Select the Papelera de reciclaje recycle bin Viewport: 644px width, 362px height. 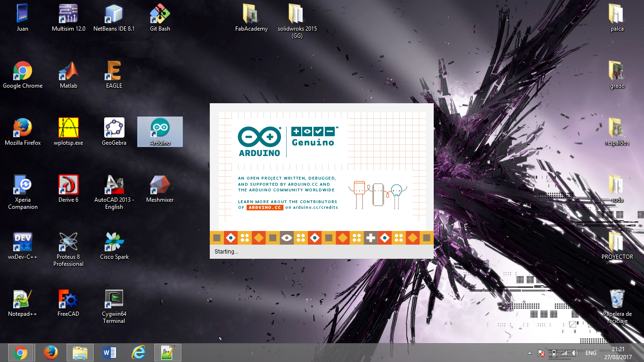coord(617,307)
